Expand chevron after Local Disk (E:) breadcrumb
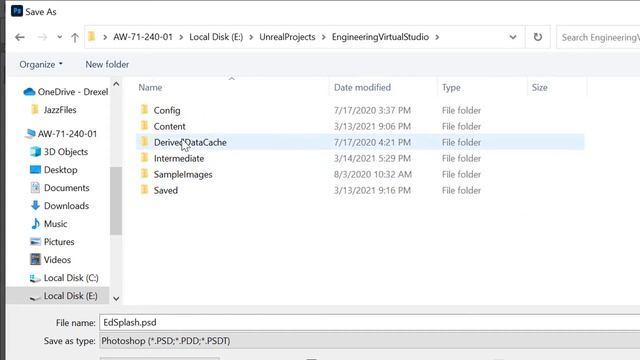The height and width of the screenshot is (360, 640). point(251,37)
